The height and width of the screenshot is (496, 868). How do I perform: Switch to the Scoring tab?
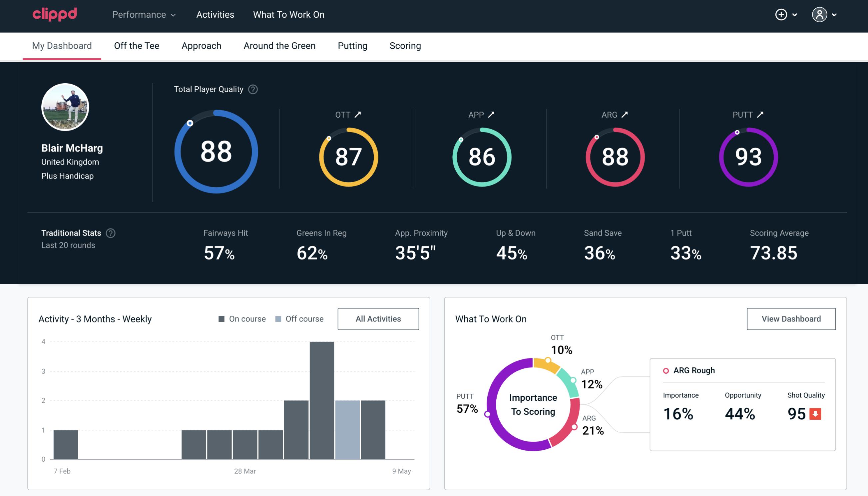[405, 45]
